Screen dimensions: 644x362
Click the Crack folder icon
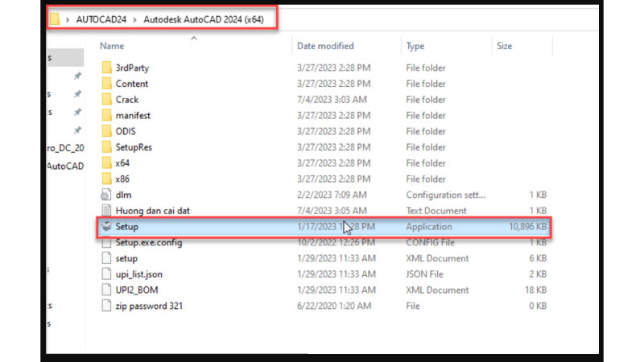click(106, 99)
